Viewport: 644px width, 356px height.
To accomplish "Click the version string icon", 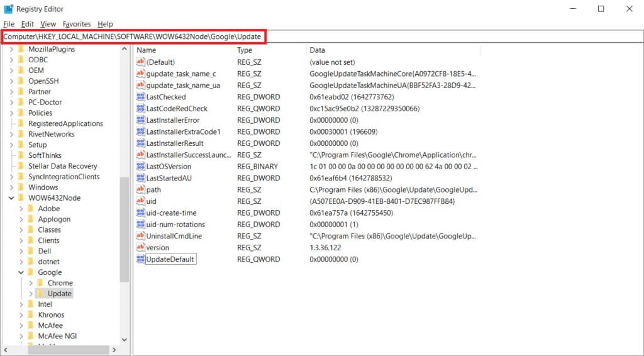I will [140, 247].
